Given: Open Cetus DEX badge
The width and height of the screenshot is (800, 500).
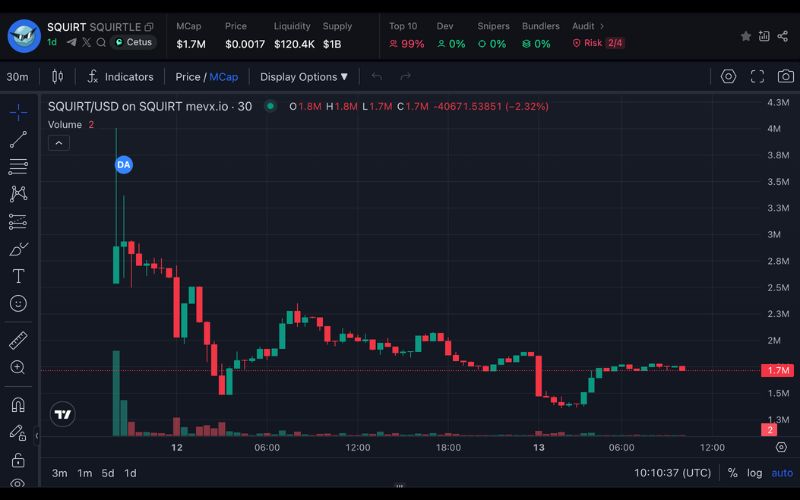Looking at the screenshot, I should (x=133, y=42).
